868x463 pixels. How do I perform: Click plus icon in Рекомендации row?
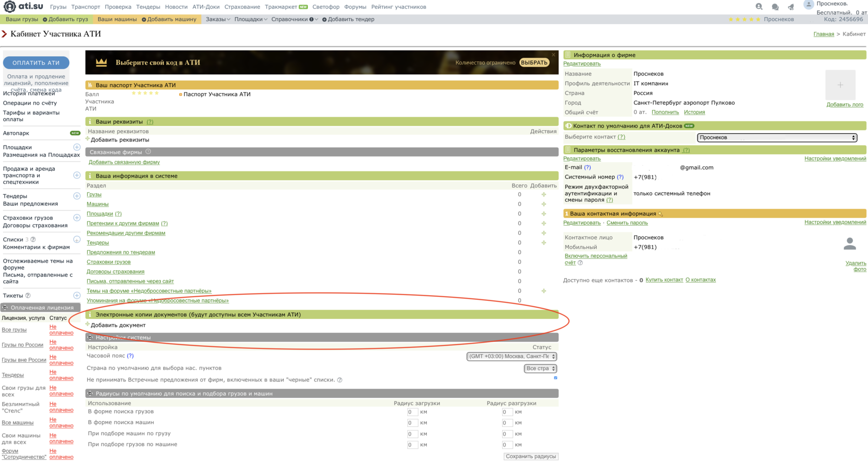pyautogui.click(x=544, y=233)
